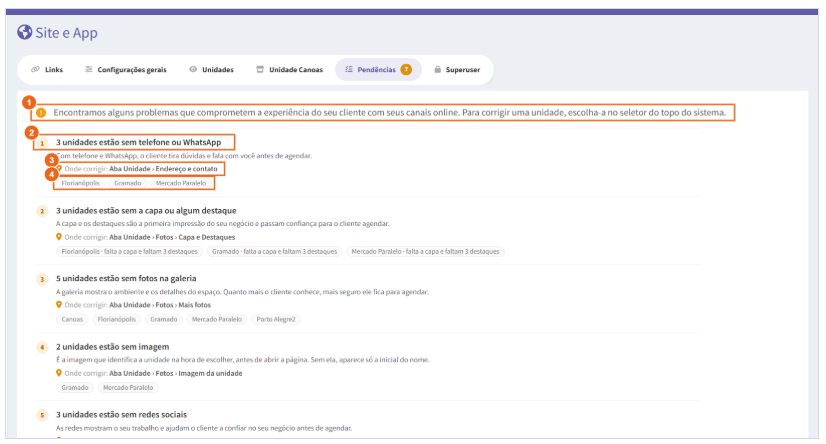This screenshot has width=826, height=444.
Task: Click Aba Unidade › Fotos › Mais fotos path
Action: coord(160,305)
